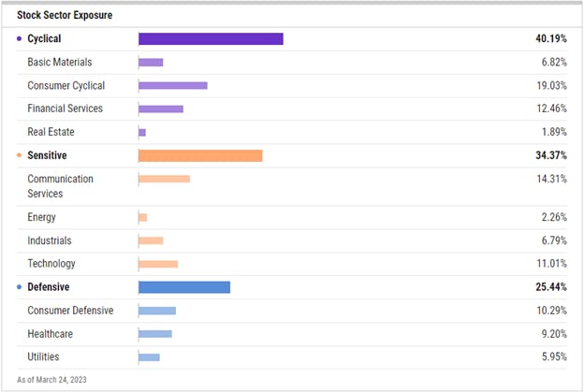This screenshot has width=584, height=392.
Task: Click the Energy sector label
Action: [42, 217]
